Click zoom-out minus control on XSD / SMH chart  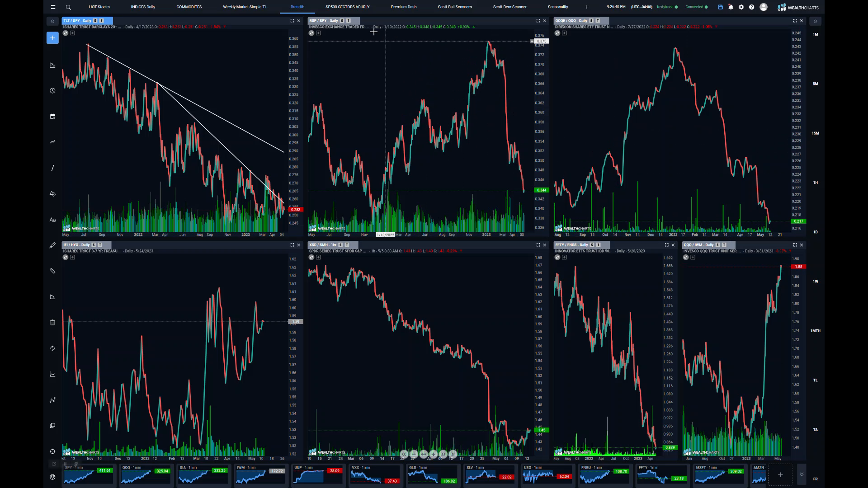coord(414,454)
